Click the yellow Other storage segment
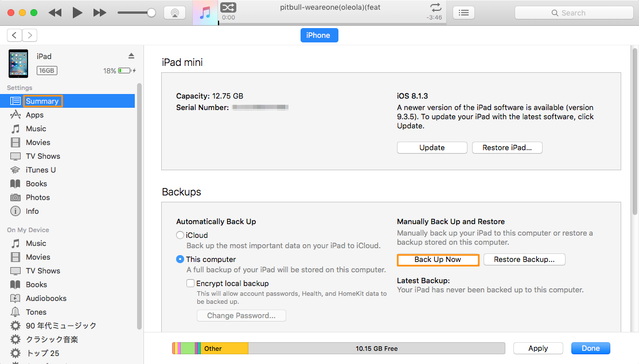The height and width of the screenshot is (364, 639). [x=224, y=349]
